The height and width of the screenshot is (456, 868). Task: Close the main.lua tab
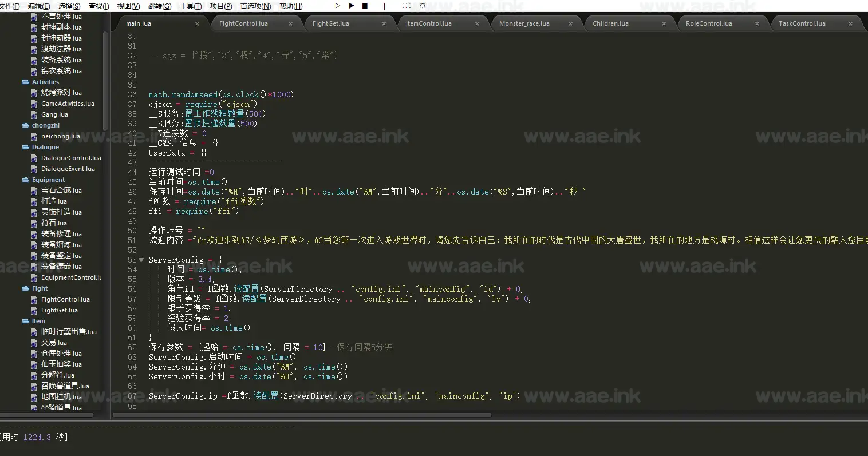click(x=198, y=23)
